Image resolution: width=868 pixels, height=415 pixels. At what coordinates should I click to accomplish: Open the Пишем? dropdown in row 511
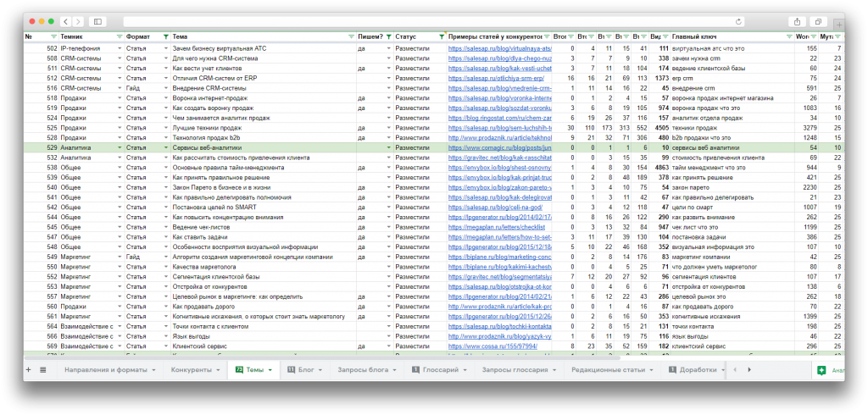(388, 69)
